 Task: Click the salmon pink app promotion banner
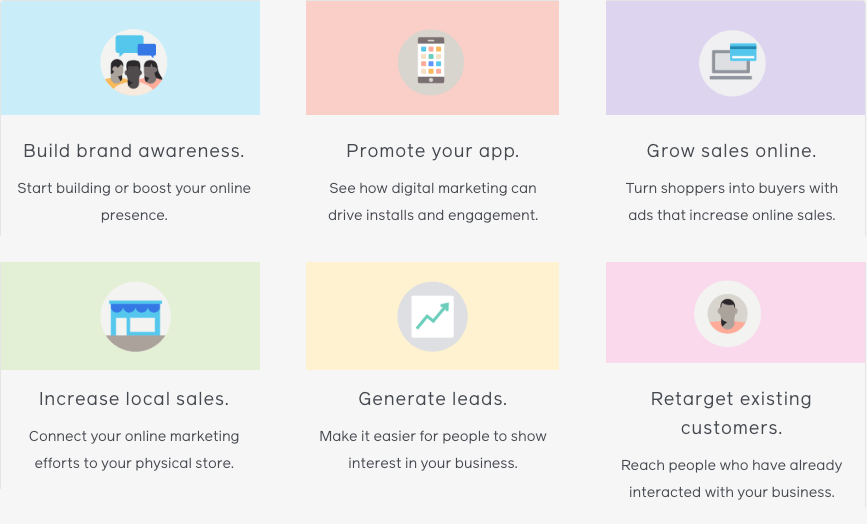point(432,57)
